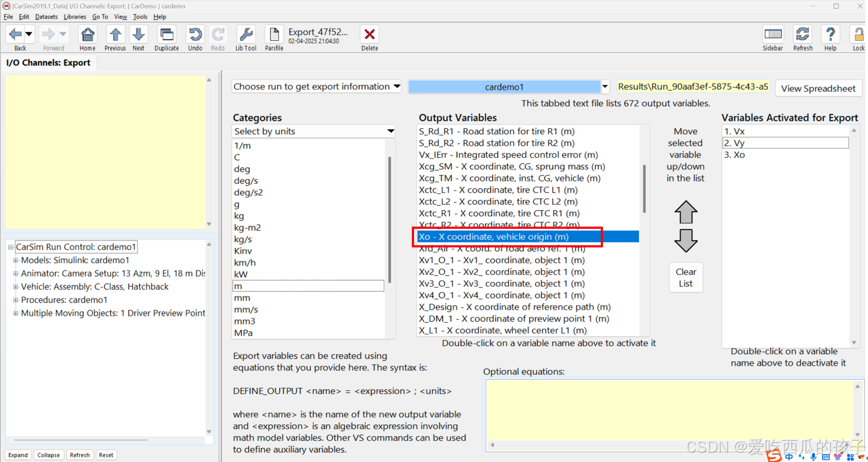The width and height of the screenshot is (868, 462).
Task: Select '2. Vy' in activated export list
Action: pos(786,143)
